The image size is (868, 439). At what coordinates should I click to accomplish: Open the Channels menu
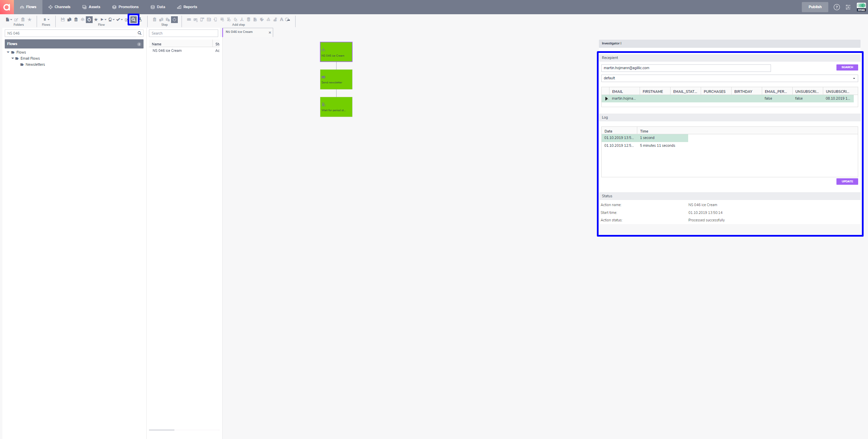[59, 7]
